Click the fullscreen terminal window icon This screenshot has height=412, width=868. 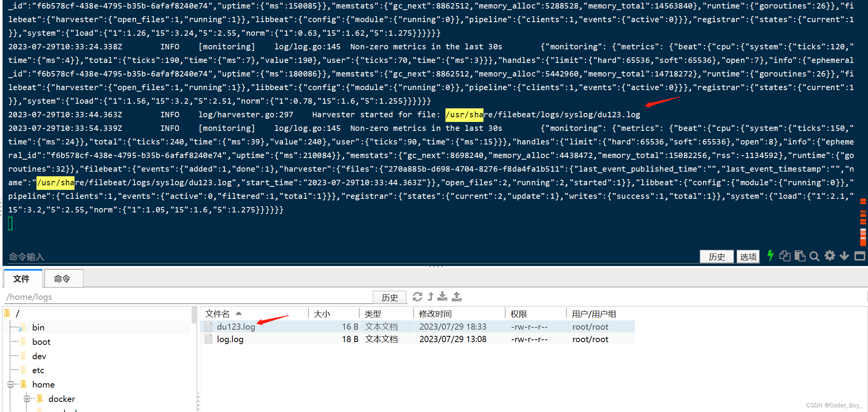[859, 256]
